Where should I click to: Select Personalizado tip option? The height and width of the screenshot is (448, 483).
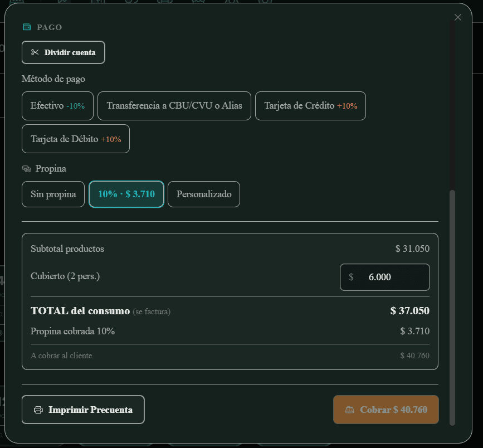[x=204, y=194]
